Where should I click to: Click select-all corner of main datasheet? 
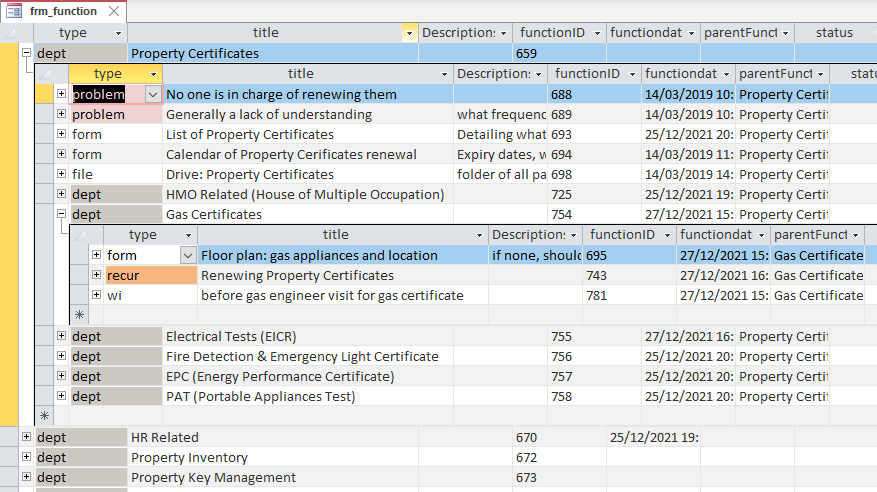click(x=10, y=33)
